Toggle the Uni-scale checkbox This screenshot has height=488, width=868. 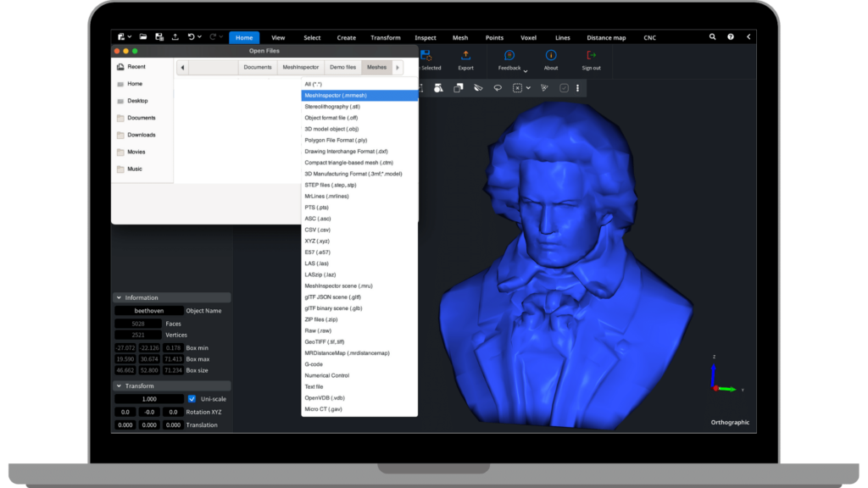click(192, 399)
